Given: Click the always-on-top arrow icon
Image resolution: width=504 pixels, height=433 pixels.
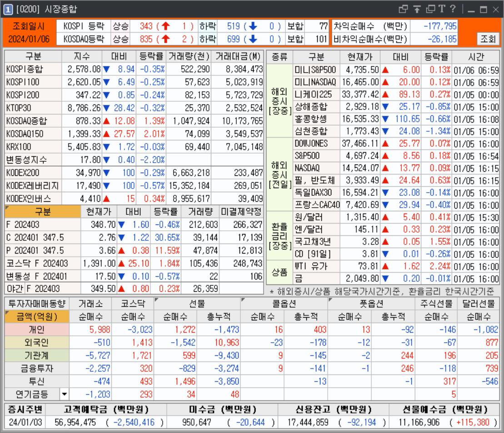Looking at the screenshot, I should (417, 9).
